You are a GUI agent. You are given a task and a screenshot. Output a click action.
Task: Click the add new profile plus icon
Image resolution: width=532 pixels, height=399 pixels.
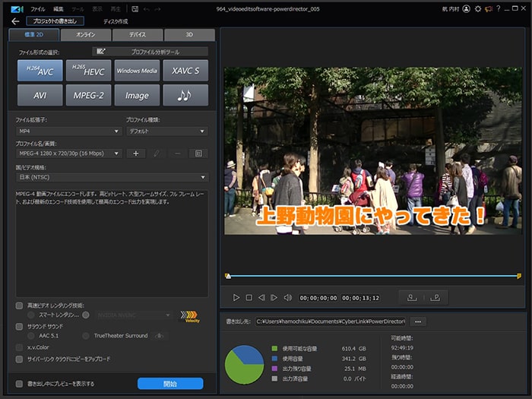click(x=136, y=154)
